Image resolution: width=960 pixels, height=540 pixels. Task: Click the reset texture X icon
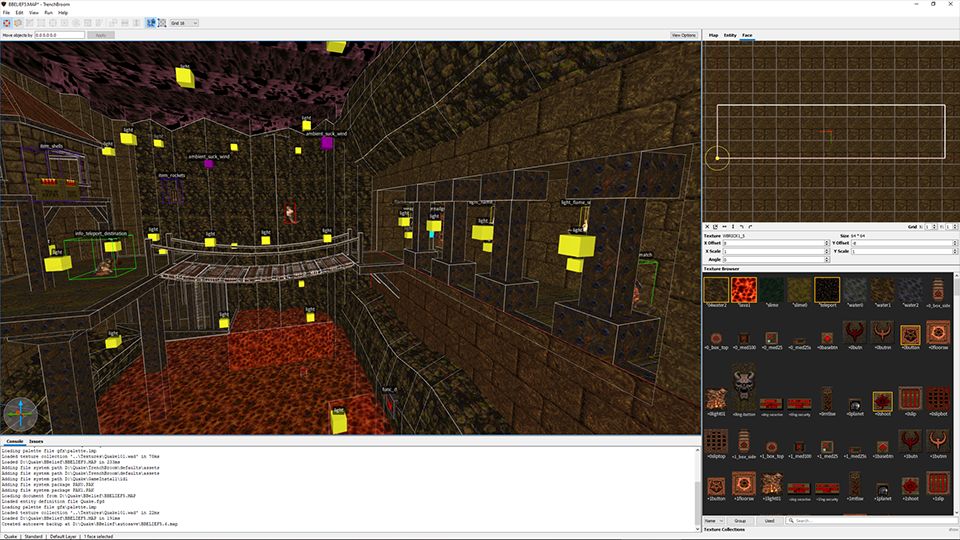pyautogui.click(x=708, y=227)
